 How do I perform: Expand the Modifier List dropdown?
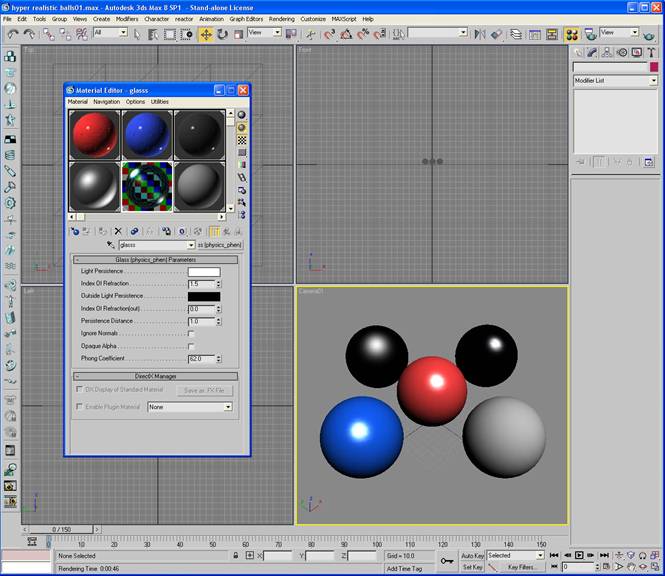(x=653, y=81)
